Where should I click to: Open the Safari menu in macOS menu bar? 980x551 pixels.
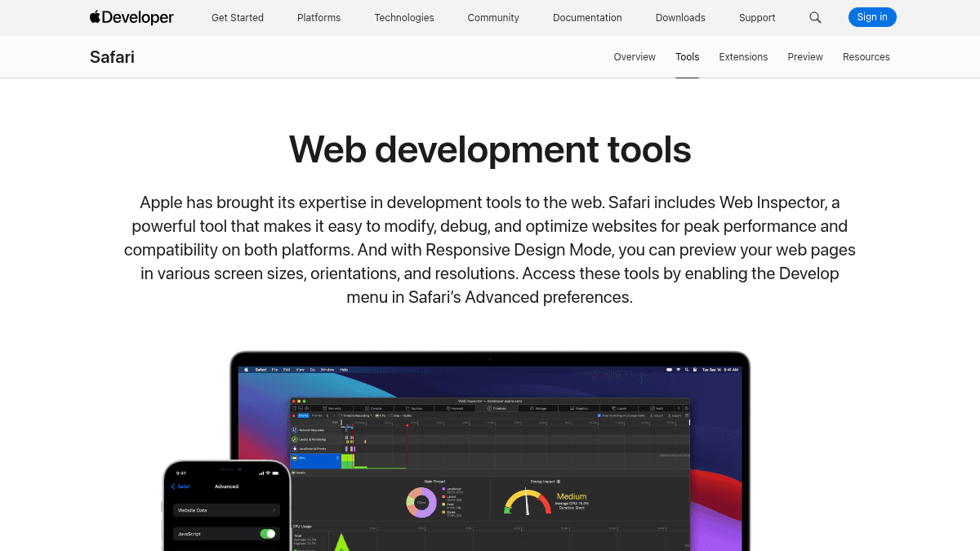[261, 370]
